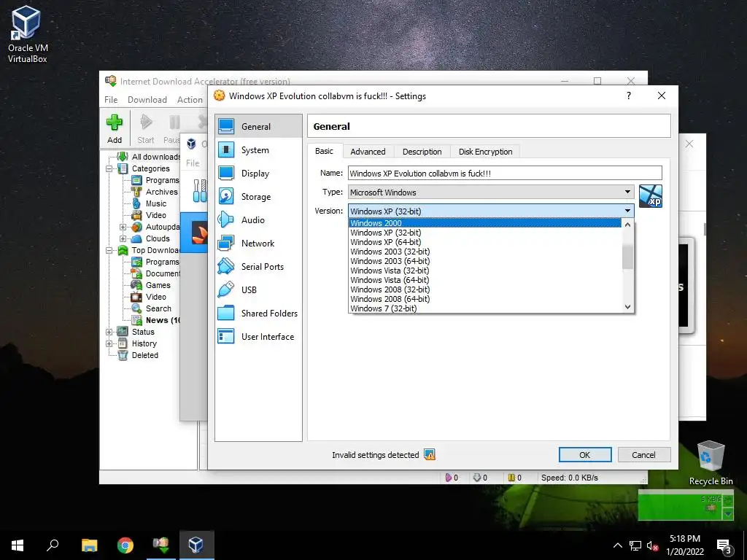747x560 pixels.
Task: Open Google Chrome from the taskbar
Action: click(x=125, y=545)
